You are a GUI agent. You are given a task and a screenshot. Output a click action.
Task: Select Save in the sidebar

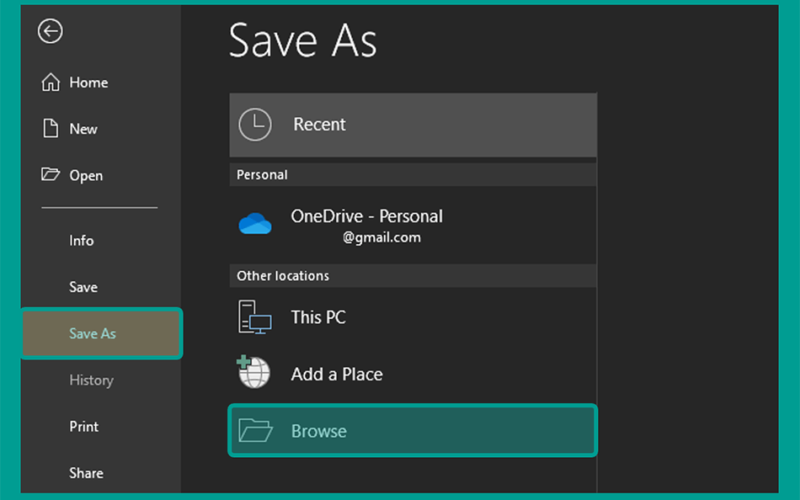tap(84, 287)
